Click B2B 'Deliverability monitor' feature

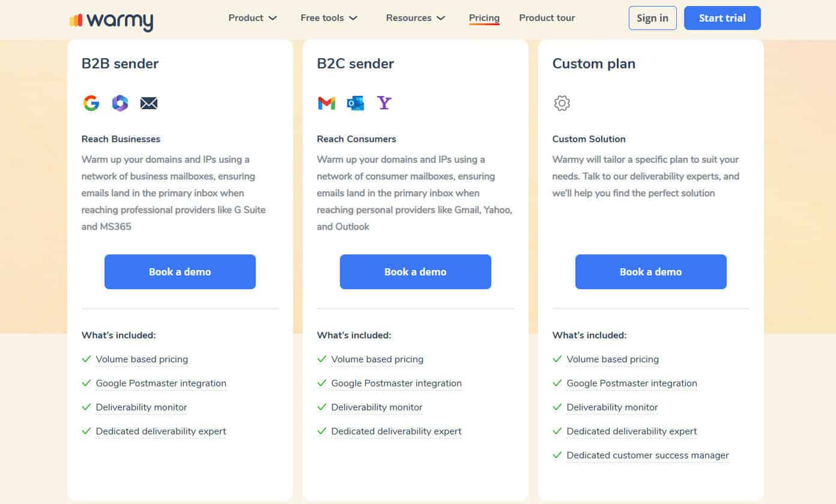point(141,407)
